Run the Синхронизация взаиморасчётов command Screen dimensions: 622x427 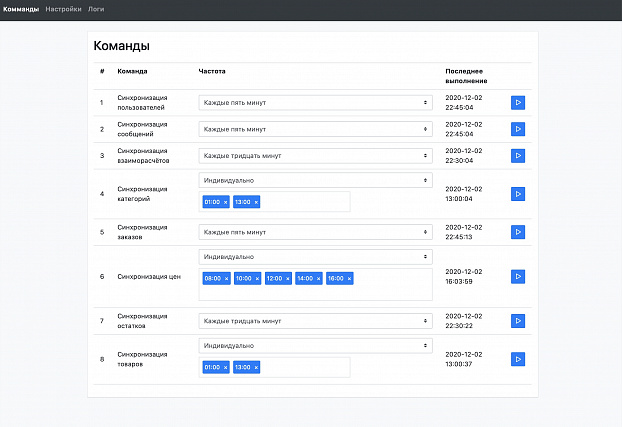[518, 156]
